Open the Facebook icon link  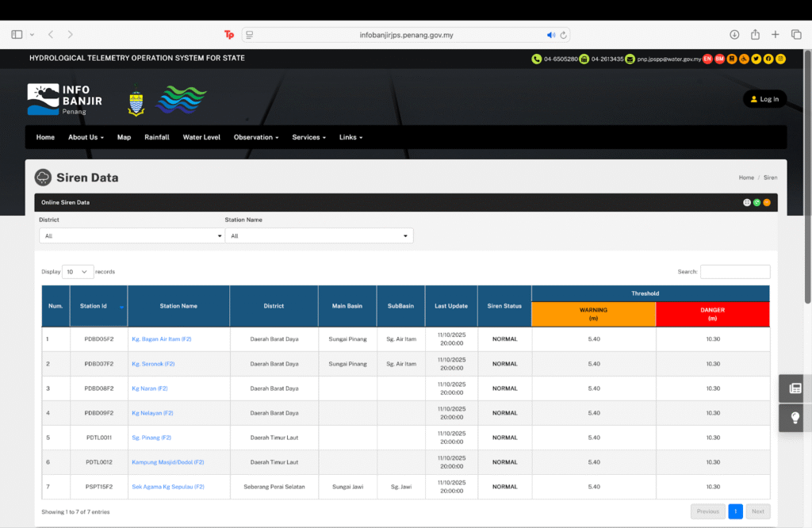768,59
